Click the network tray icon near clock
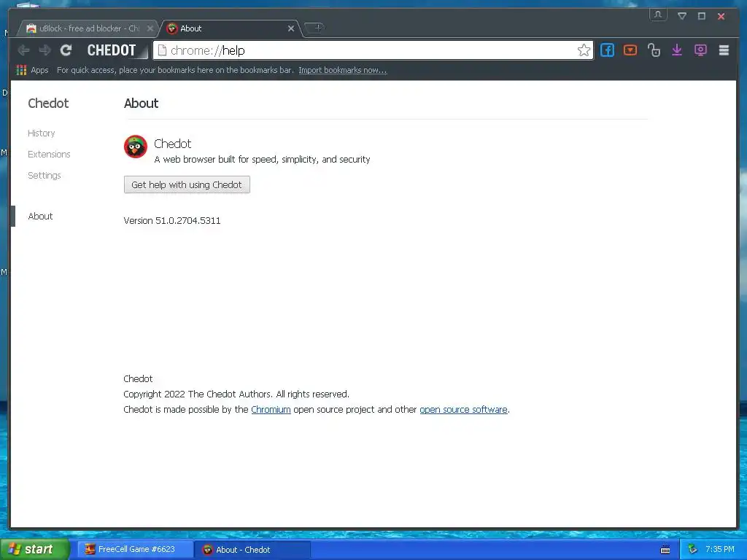This screenshot has width=747, height=560. coord(692,550)
